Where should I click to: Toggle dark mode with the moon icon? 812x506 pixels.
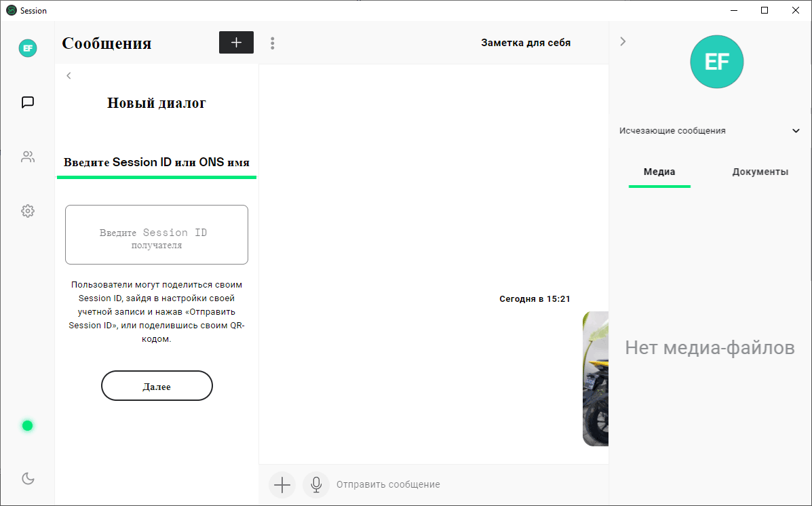click(28, 479)
